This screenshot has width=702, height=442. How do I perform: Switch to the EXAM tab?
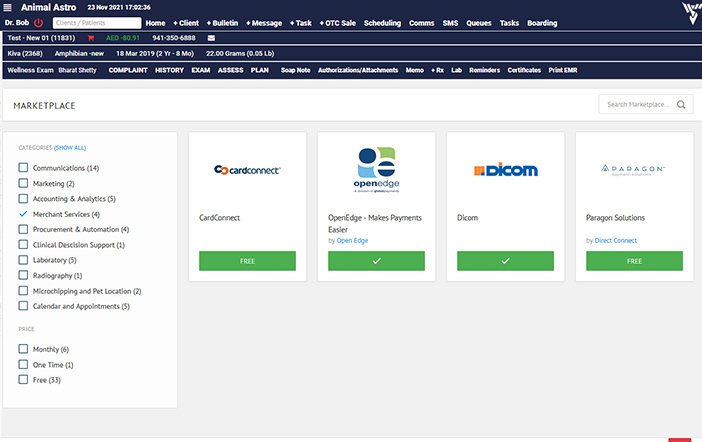[x=201, y=70]
